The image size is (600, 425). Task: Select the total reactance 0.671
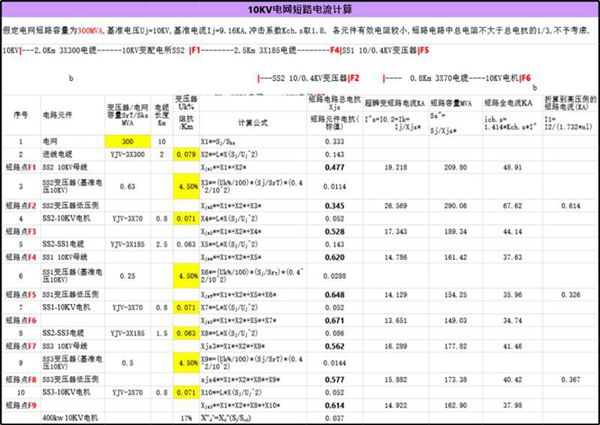pyautogui.click(x=334, y=321)
